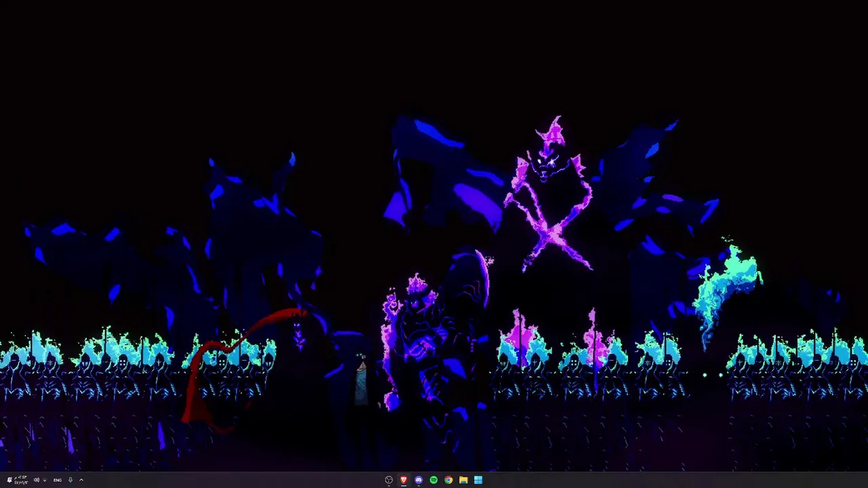Switch the ENG input language
Viewport: 868px width, 488px height.
click(x=58, y=480)
